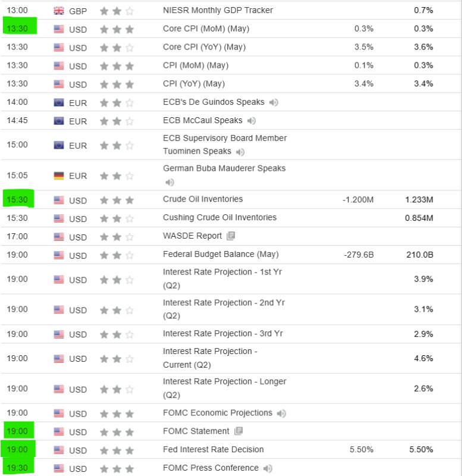The image size is (464, 476).
Task: Click the speaker icon beside FOMC Economic Projections
Action: tap(281, 413)
